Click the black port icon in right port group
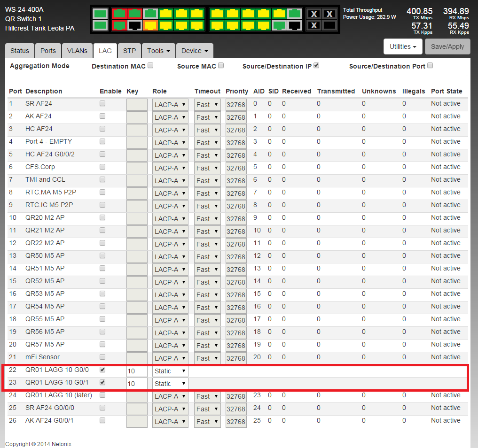The height and width of the screenshot is (448, 478). pos(295,25)
